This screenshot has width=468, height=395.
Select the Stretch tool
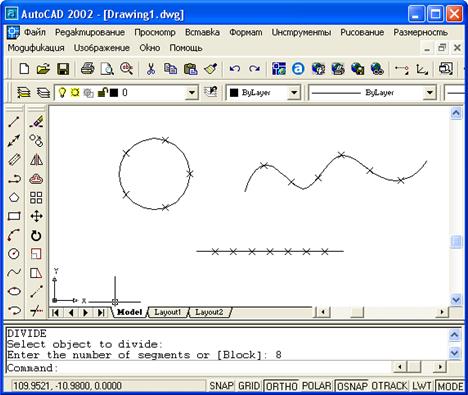(36, 273)
